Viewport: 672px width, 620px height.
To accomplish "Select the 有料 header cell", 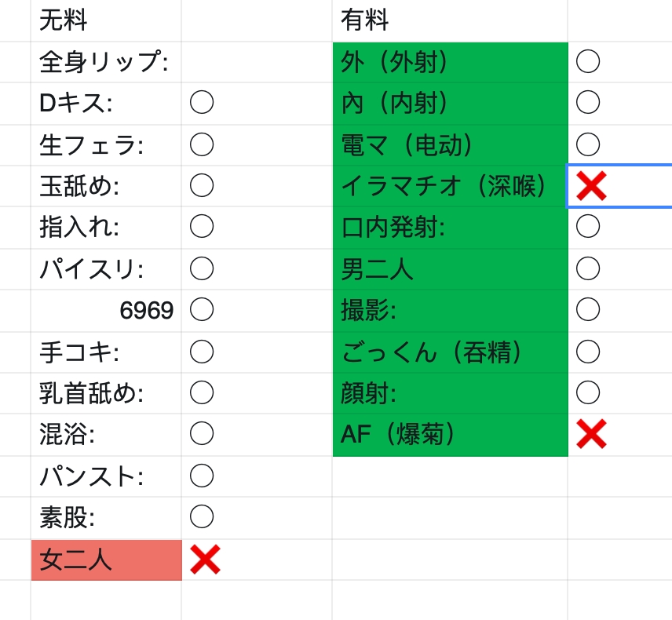I will coord(450,20).
